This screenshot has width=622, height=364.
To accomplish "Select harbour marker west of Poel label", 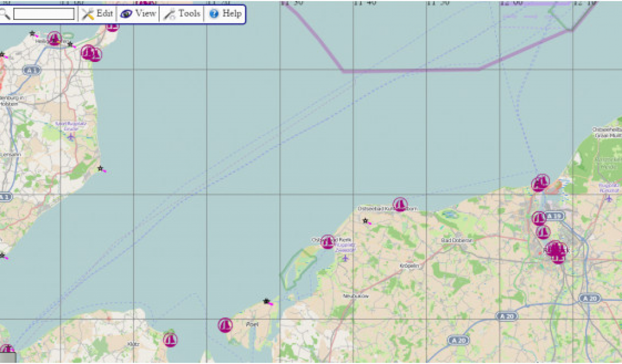I will pos(225,325).
